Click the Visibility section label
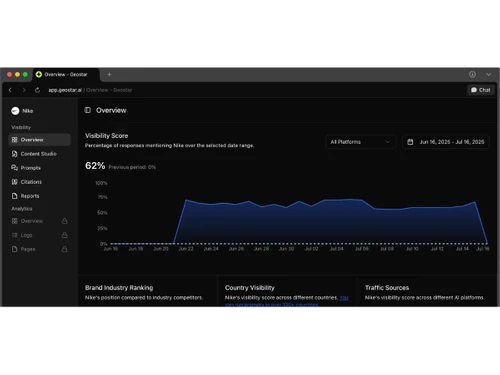This screenshot has height=375, width=500. [x=21, y=127]
